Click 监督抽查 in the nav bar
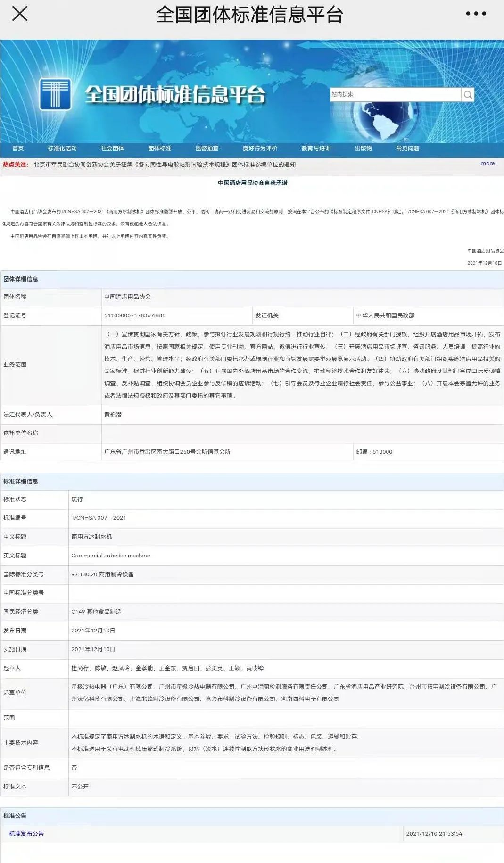504x863 pixels. click(207, 149)
